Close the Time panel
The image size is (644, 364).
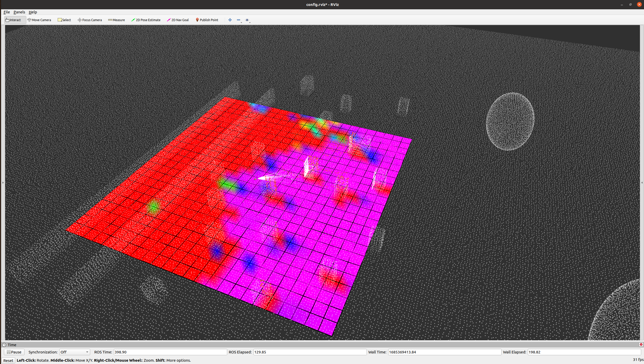click(x=641, y=345)
